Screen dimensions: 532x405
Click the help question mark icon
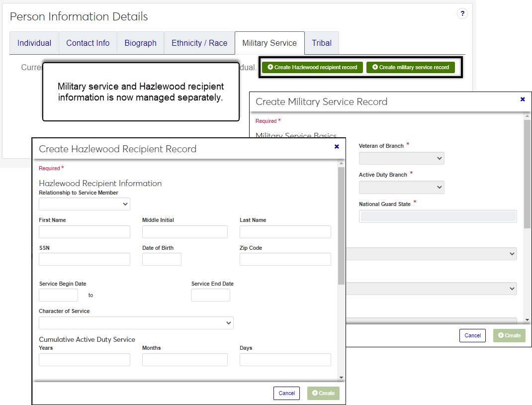click(462, 13)
